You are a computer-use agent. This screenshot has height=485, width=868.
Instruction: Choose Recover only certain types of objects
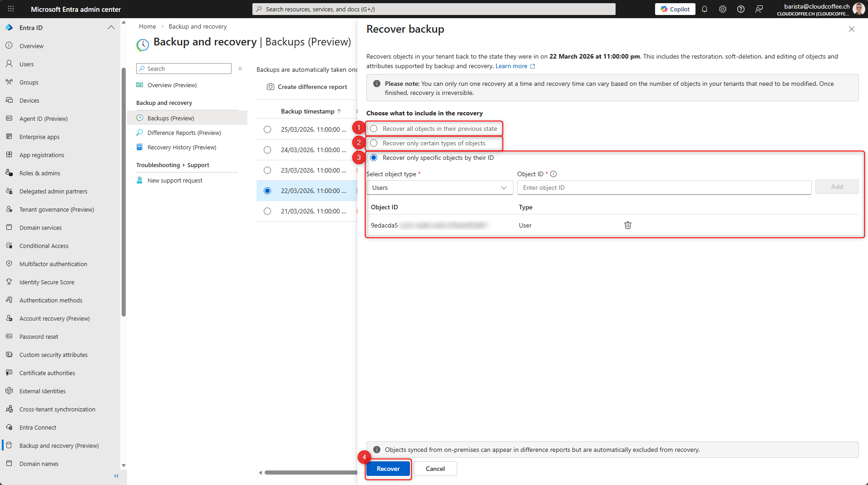[x=374, y=144]
